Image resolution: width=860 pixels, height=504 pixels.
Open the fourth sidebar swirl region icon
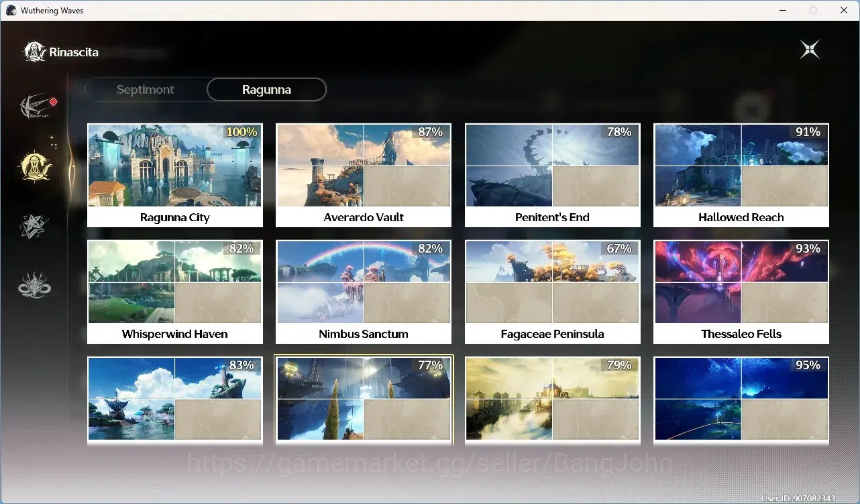(x=35, y=285)
